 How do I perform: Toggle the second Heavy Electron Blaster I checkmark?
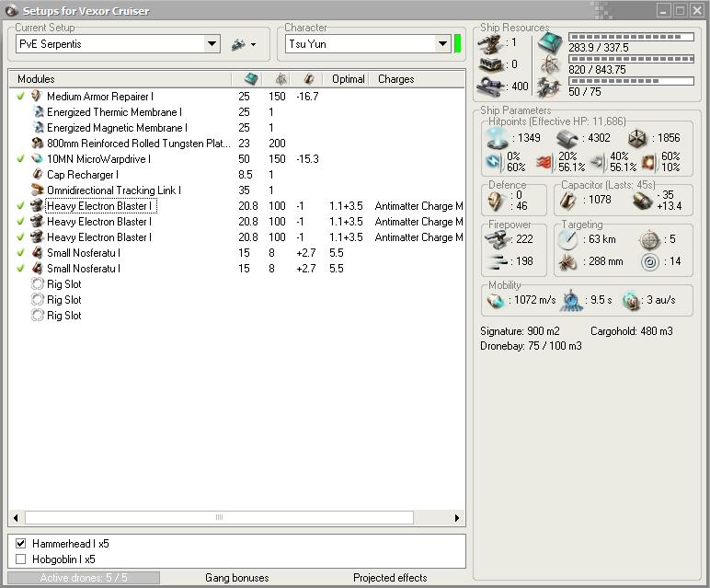(20, 222)
